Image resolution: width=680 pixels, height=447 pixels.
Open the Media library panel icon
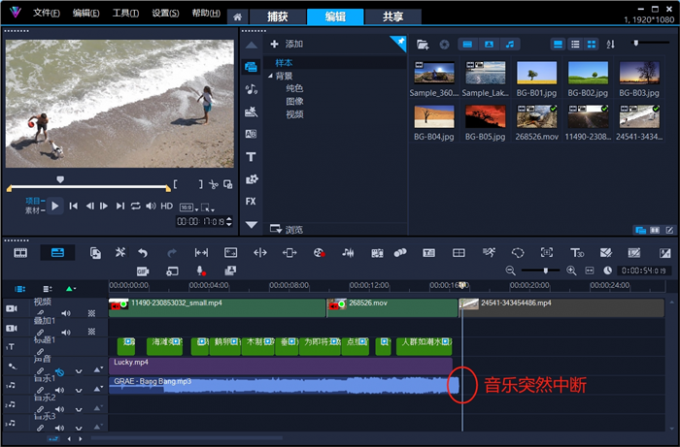pos(251,67)
